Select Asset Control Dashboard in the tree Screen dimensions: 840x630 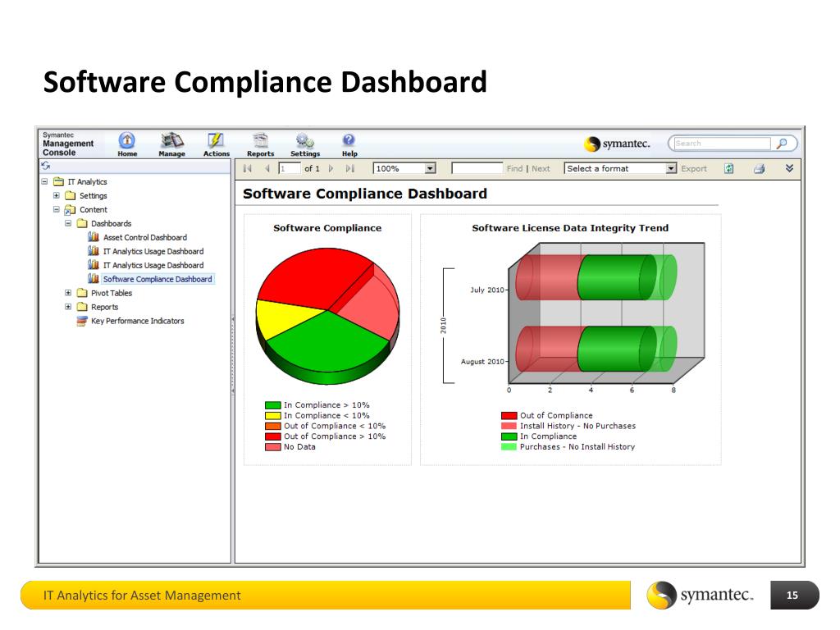(x=144, y=237)
